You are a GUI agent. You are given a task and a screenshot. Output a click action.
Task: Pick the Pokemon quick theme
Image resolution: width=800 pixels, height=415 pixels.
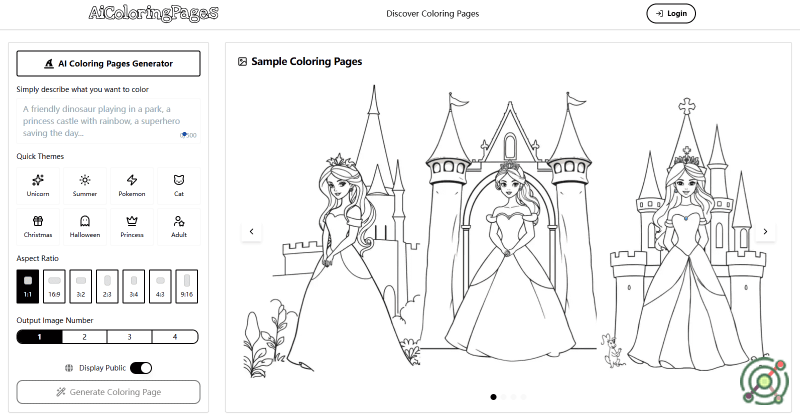[132, 185]
